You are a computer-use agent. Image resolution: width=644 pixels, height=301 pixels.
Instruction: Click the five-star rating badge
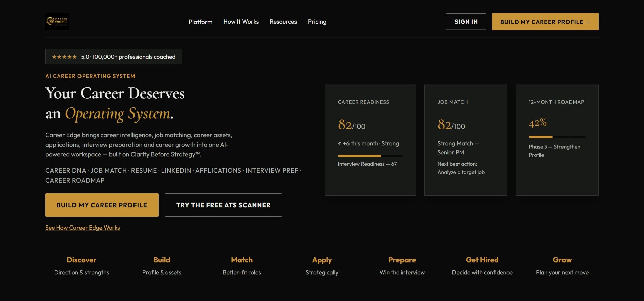click(114, 57)
